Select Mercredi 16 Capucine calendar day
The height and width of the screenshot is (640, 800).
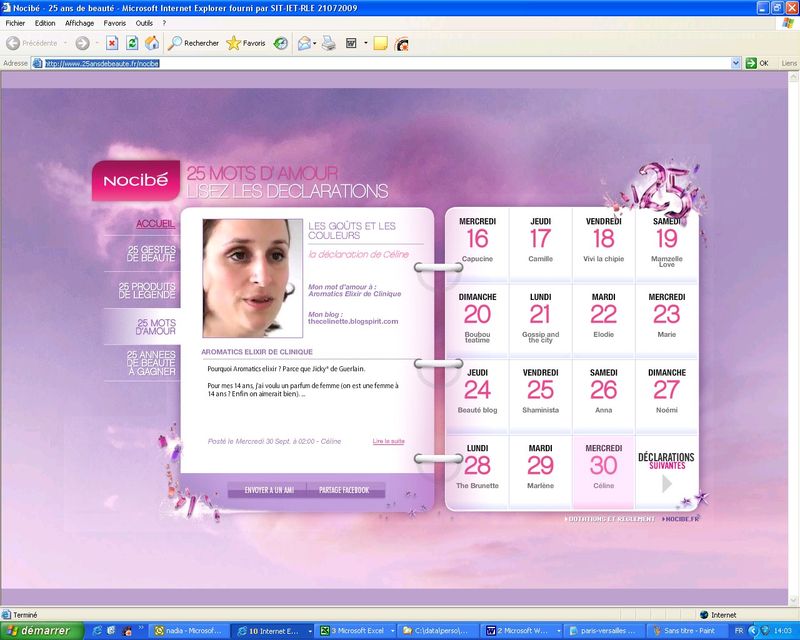[x=477, y=243]
